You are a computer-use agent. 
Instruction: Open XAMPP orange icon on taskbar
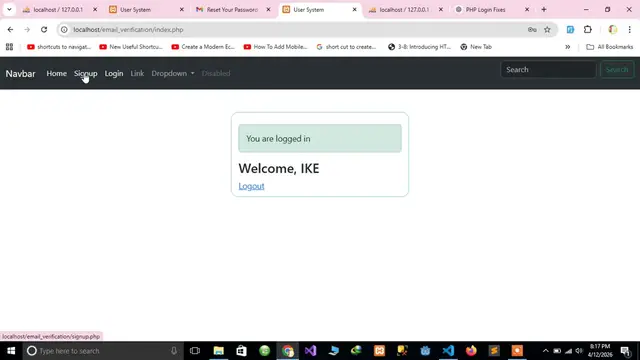point(379,351)
